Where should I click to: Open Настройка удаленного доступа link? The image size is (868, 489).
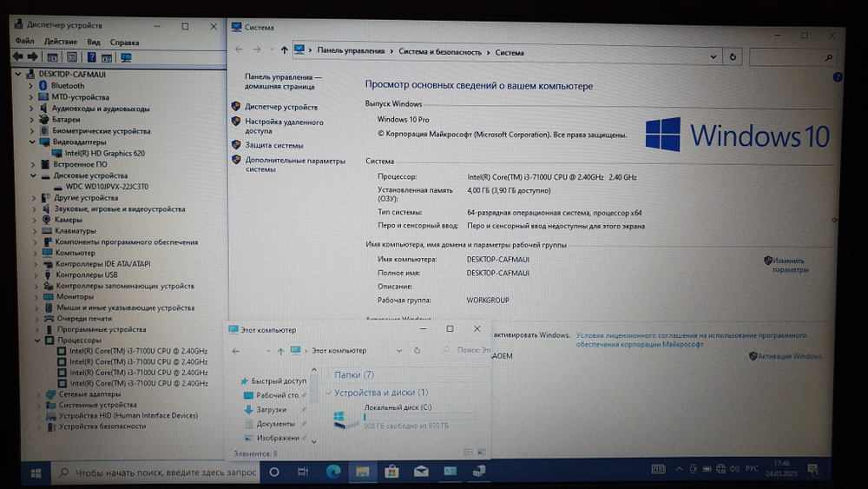point(284,126)
